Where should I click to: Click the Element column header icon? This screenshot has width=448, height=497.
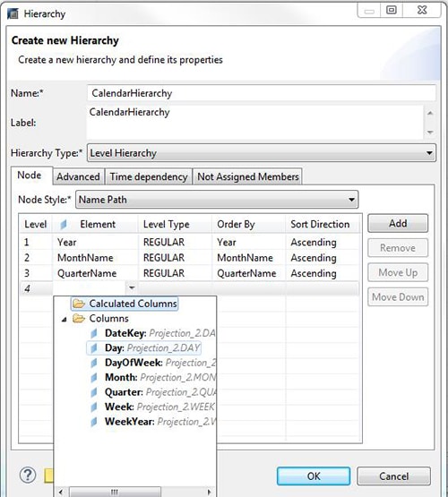coord(64,225)
